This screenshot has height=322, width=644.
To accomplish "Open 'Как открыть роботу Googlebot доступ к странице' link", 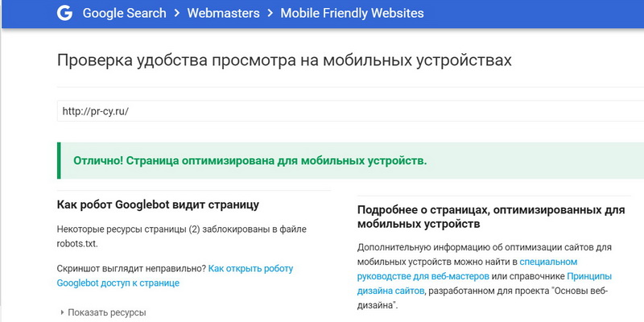I will pos(175,276).
